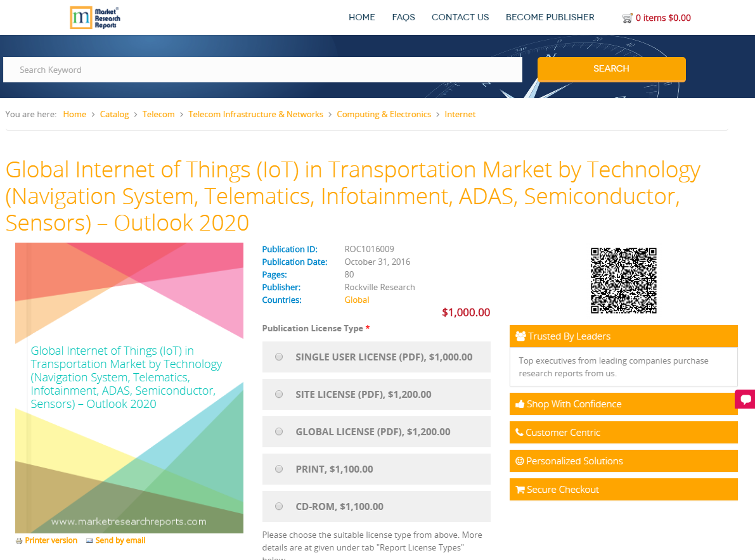Click the orange SEARCH button

(x=612, y=69)
